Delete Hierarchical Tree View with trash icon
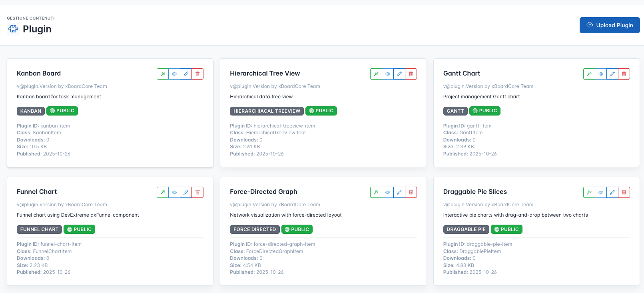The image size is (644, 293). click(x=411, y=74)
